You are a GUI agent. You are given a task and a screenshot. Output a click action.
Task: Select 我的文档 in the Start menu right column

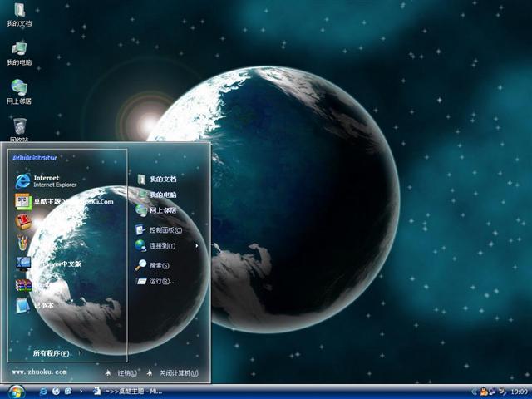[163, 180]
